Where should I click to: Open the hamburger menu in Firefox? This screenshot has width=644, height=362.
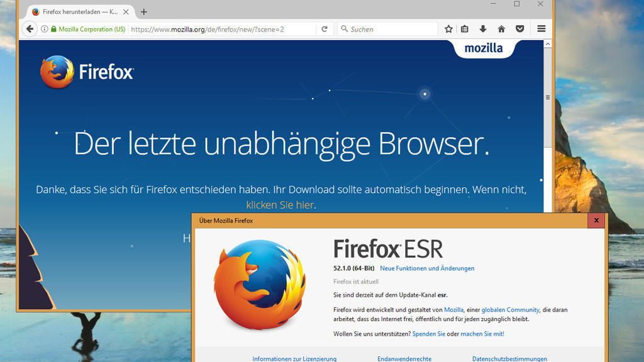tap(541, 29)
